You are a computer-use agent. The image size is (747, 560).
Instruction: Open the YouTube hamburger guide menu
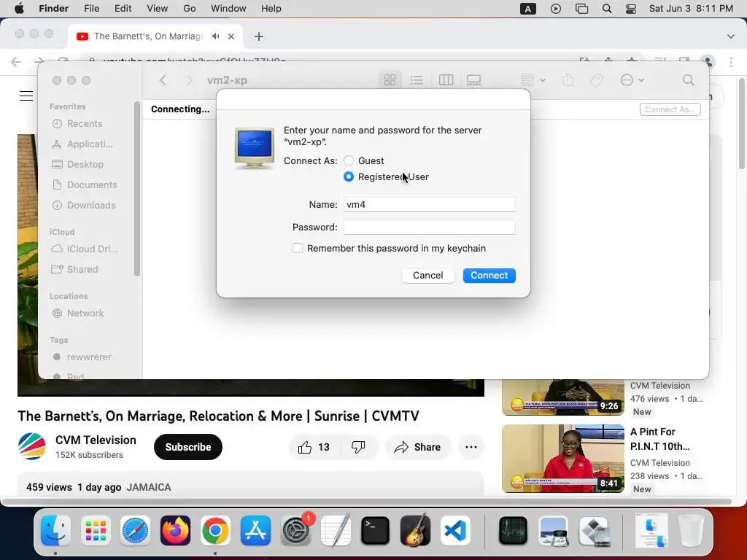tap(26, 96)
